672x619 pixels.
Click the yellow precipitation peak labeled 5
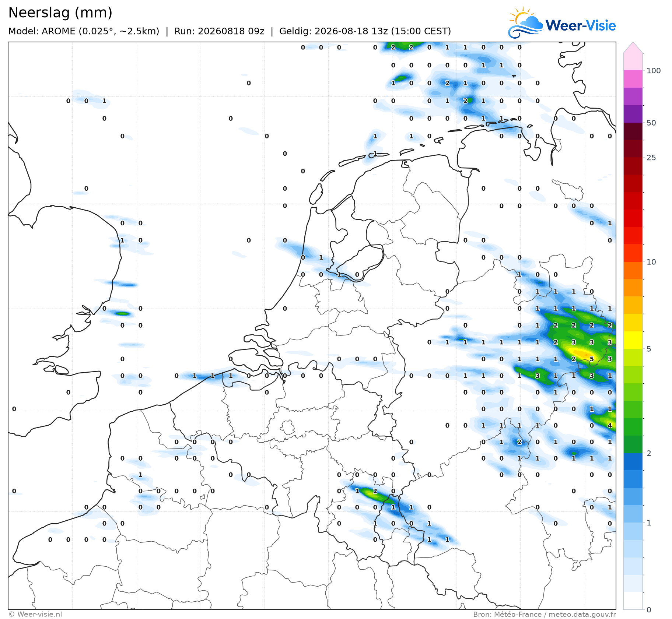[x=592, y=359]
